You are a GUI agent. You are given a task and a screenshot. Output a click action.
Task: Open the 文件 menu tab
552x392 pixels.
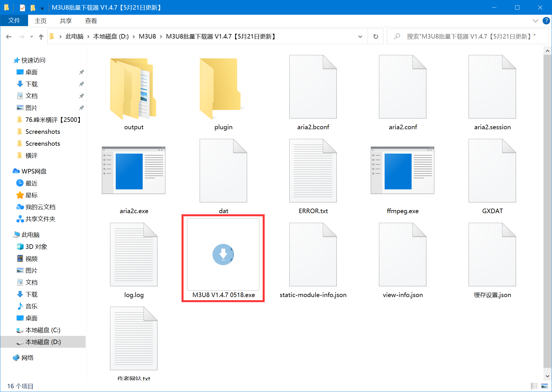point(14,20)
